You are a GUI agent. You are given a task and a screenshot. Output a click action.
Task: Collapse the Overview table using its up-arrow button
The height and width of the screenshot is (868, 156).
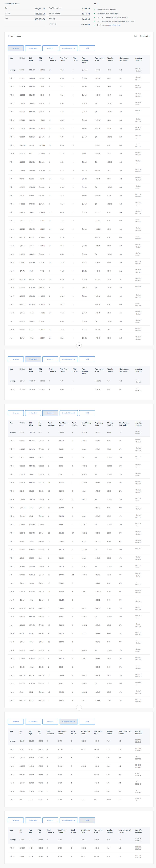pyautogui.click(x=79, y=345)
